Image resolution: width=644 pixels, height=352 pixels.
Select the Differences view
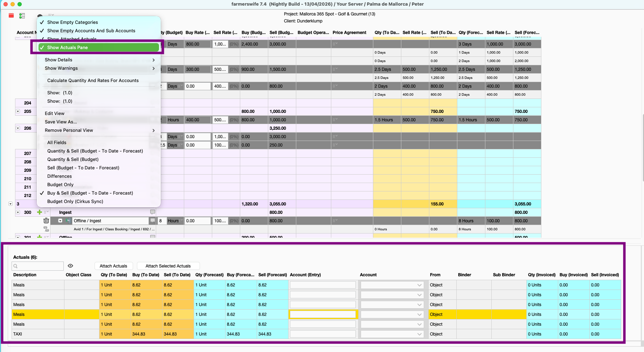(x=99, y=176)
